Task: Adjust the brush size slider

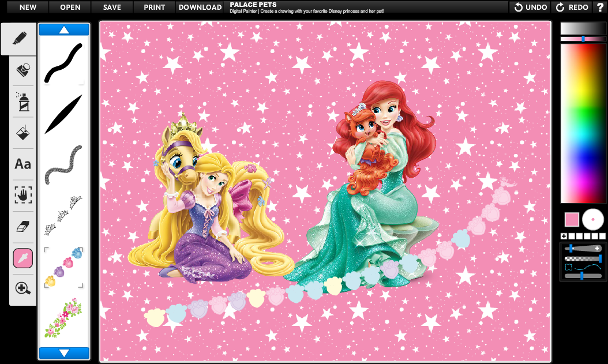Action: pyautogui.click(x=583, y=249)
